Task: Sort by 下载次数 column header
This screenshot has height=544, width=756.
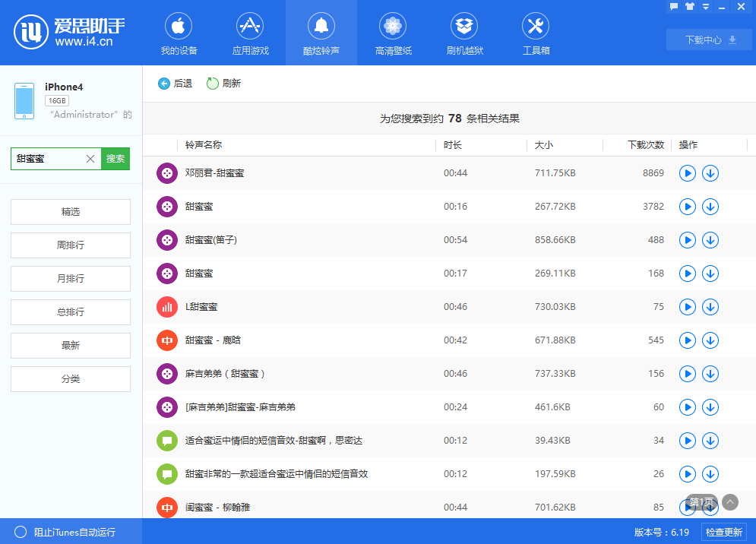Action: pos(645,145)
